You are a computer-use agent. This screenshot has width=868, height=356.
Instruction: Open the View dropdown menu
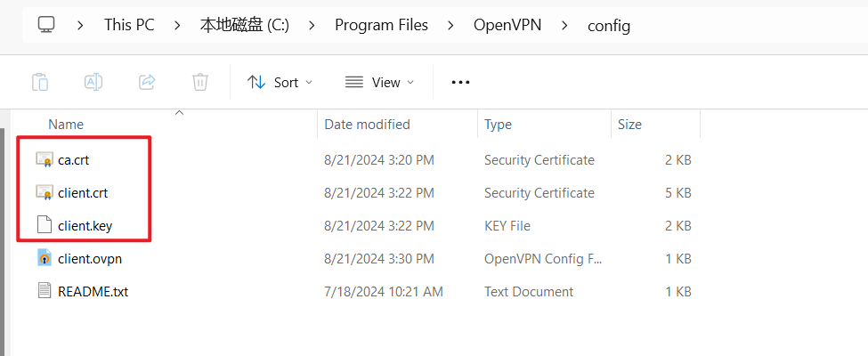point(380,82)
